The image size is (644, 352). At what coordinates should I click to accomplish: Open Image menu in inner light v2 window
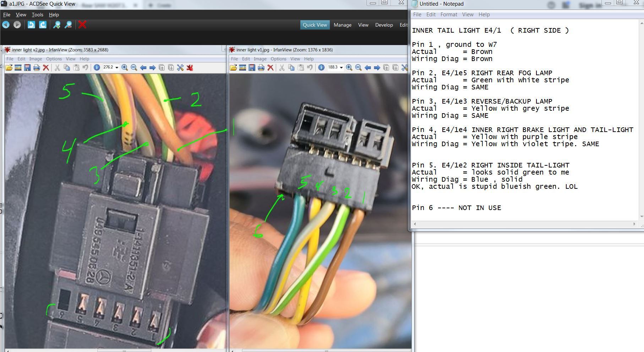click(x=36, y=59)
